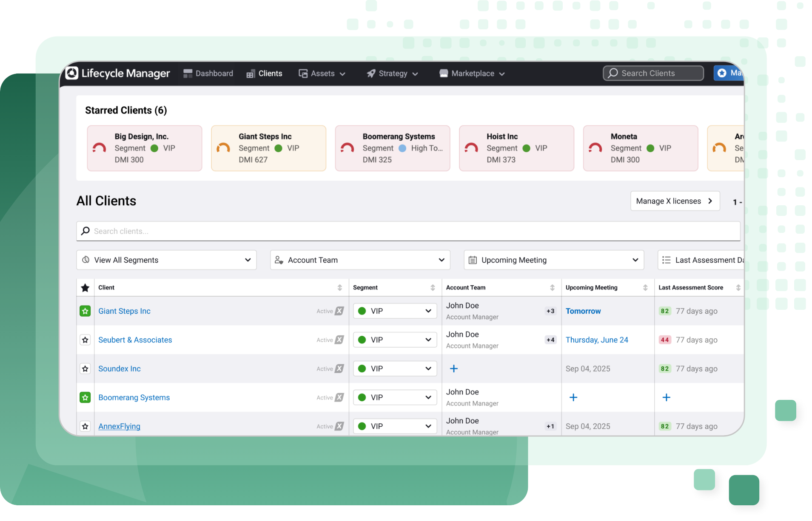
Task: Sort table by the starred column header
Action: (x=85, y=288)
